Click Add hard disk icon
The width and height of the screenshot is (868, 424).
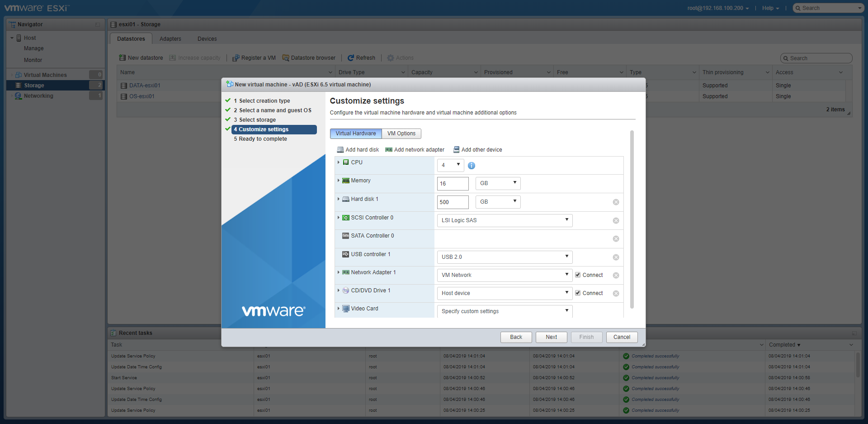(x=340, y=150)
